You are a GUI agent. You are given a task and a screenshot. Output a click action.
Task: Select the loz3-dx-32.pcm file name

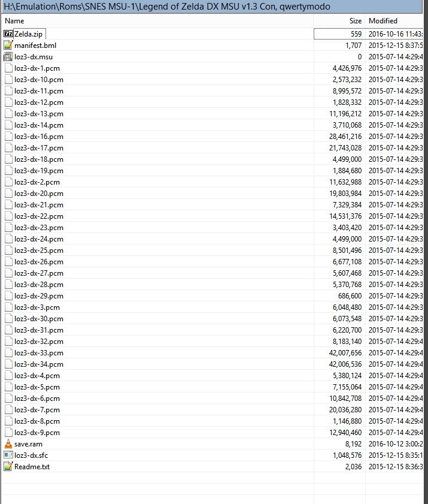point(39,342)
